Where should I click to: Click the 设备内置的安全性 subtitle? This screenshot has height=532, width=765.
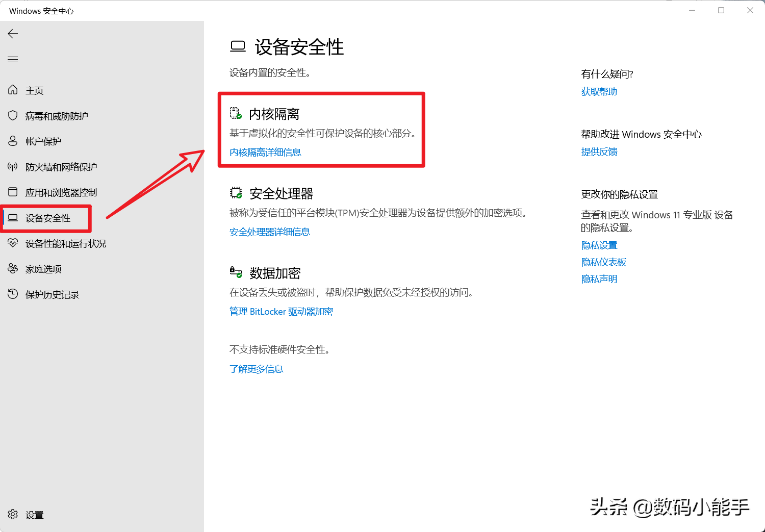click(x=270, y=72)
